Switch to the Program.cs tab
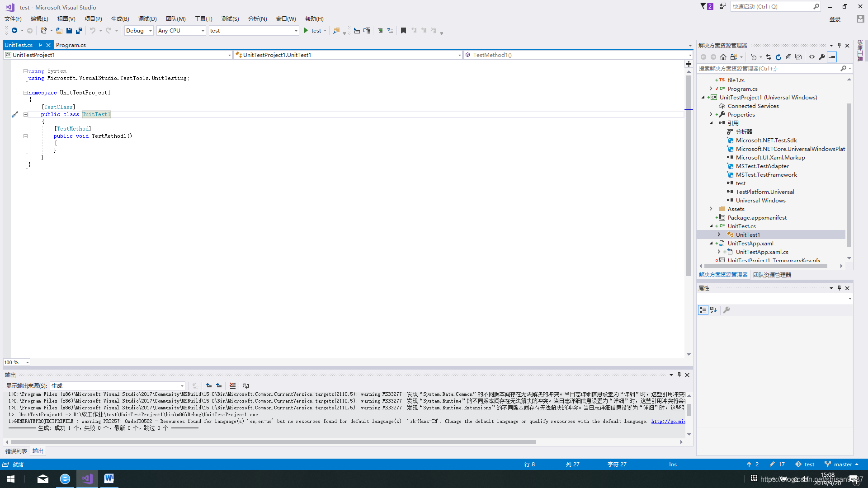The height and width of the screenshot is (488, 868). [x=71, y=45]
